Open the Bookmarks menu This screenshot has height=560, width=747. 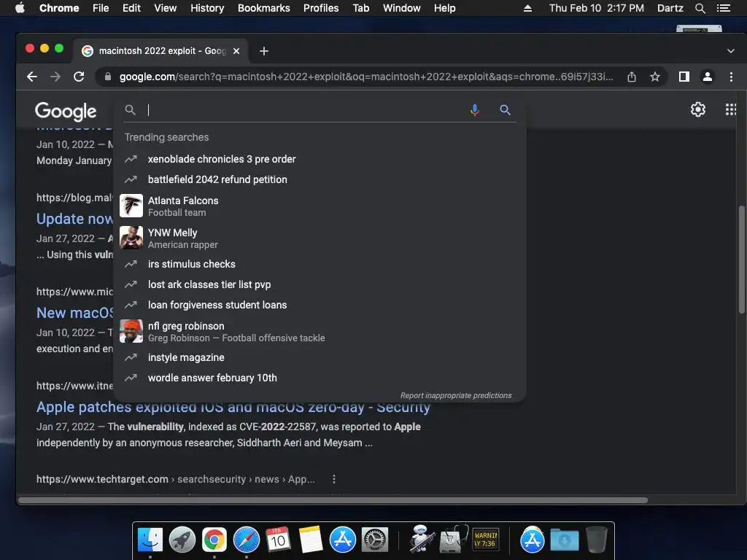coord(264,8)
